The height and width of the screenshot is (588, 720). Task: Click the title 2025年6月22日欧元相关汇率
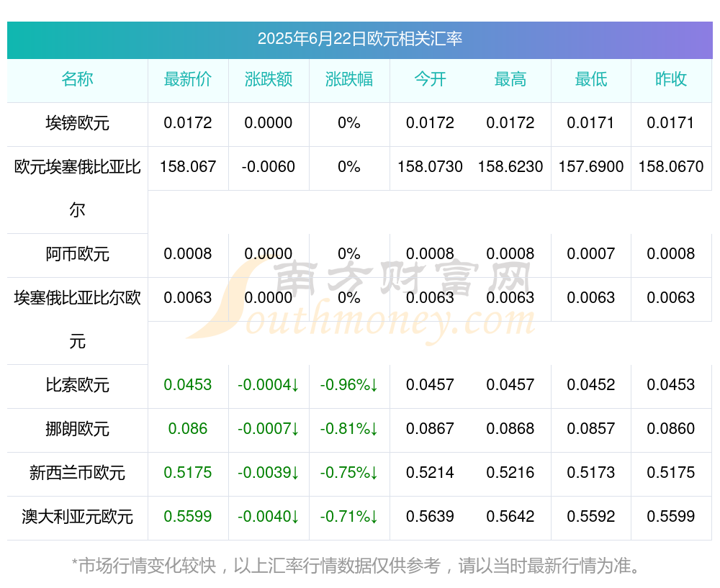(359, 39)
